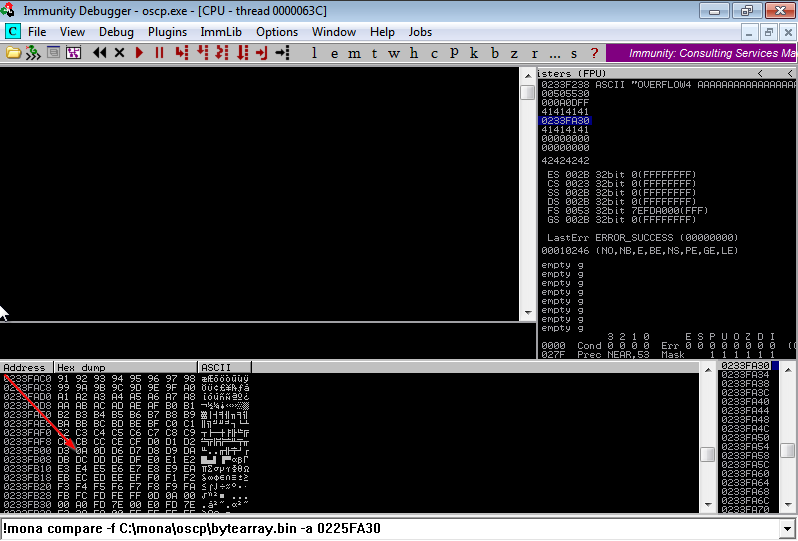Click the disassembly scrollbar thumb
Image resolution: width=798 pixels, height=541 pixels.
(528, 93)
